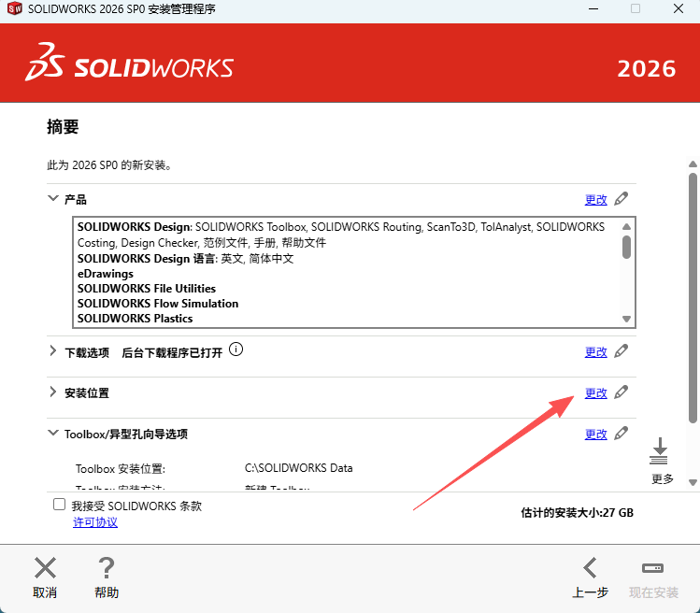Collapse the 产品 section

53,198
